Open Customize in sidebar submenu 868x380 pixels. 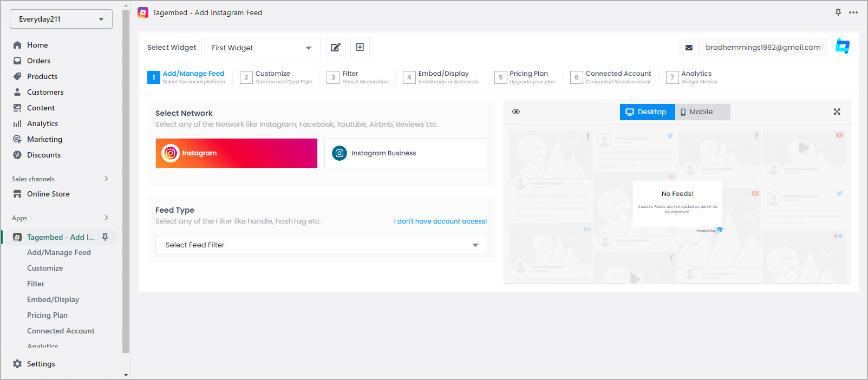[45, 268]
